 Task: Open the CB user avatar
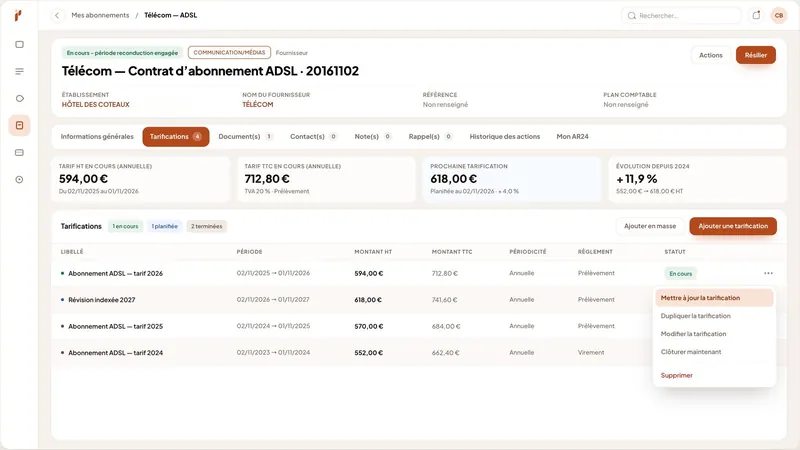(x=779, y=15)
